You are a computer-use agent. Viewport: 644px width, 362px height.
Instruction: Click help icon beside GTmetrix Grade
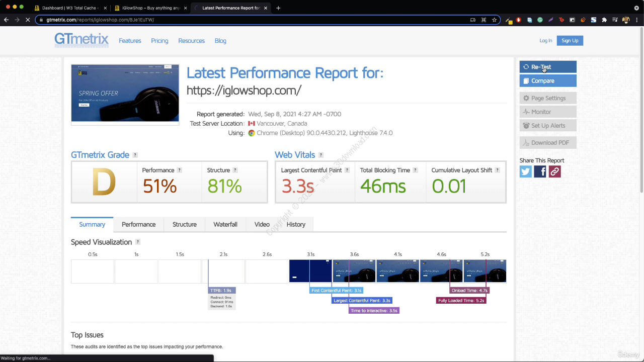135,155
